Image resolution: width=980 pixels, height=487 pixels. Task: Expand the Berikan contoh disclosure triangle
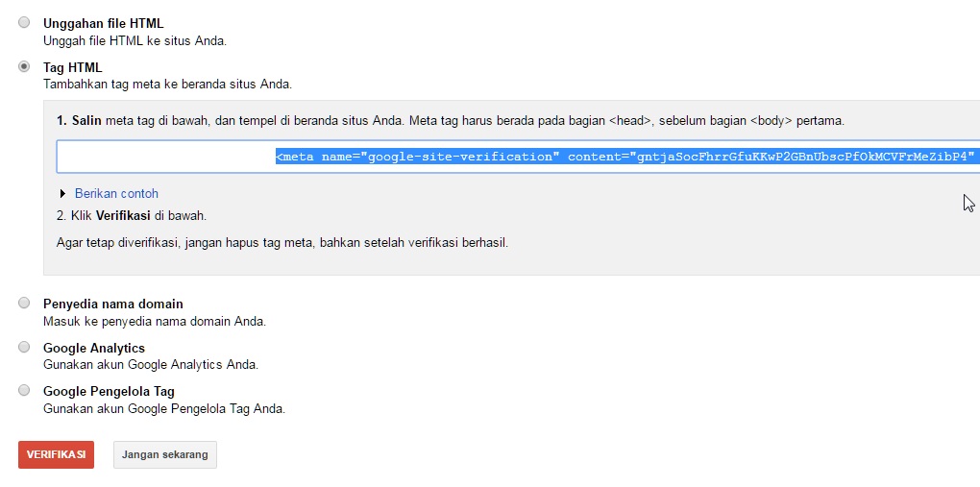pyautogui.click(x=62, y=194)
